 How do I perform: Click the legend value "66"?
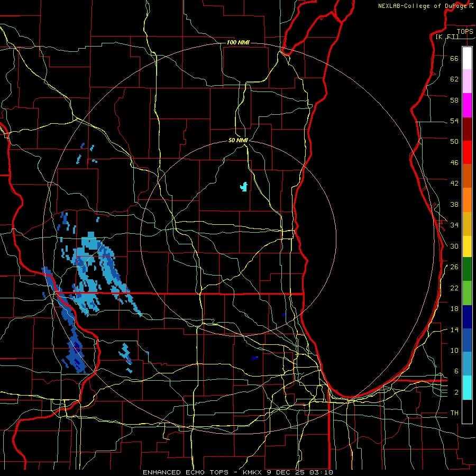point(454,58)
